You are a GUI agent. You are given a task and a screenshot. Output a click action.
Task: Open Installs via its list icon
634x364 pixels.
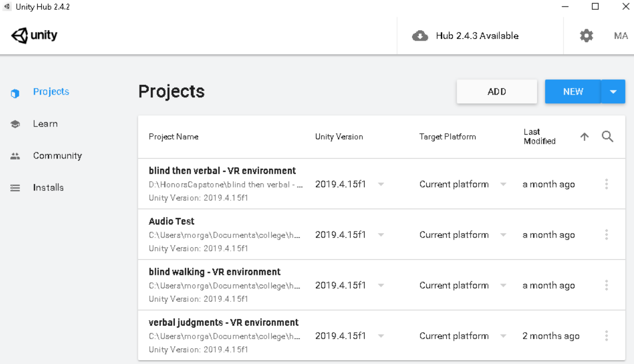[x=15, y=187]
